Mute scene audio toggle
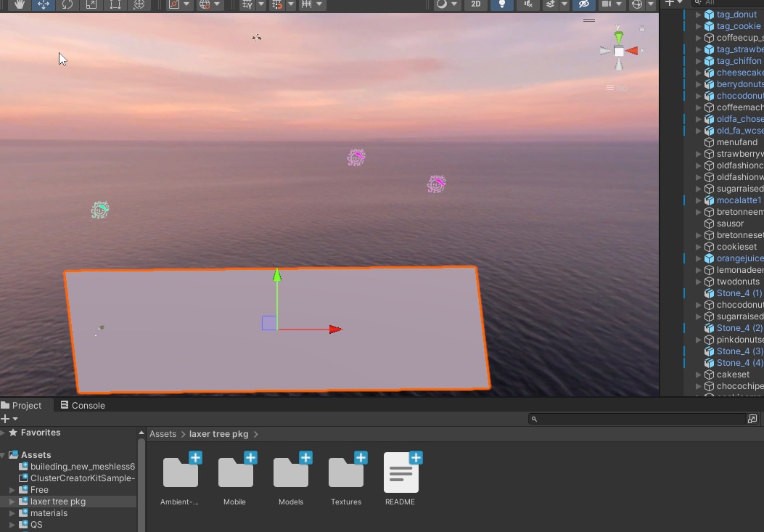This screenshot has width=764, height=532. coord(527,4)
